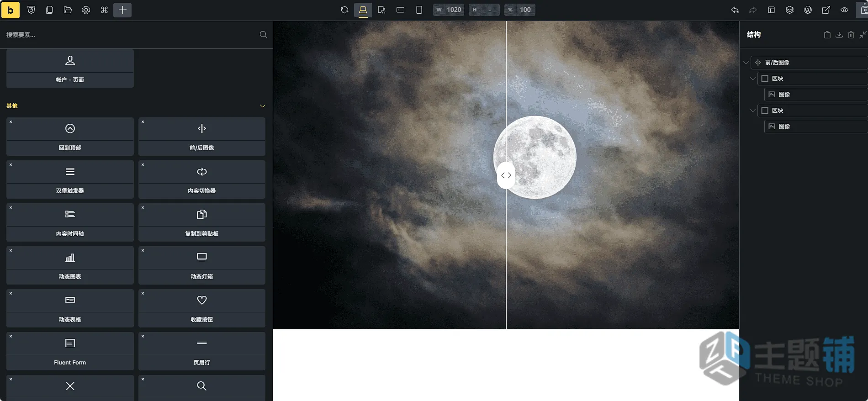Toggle the structure layers icon

coord(789,10)
